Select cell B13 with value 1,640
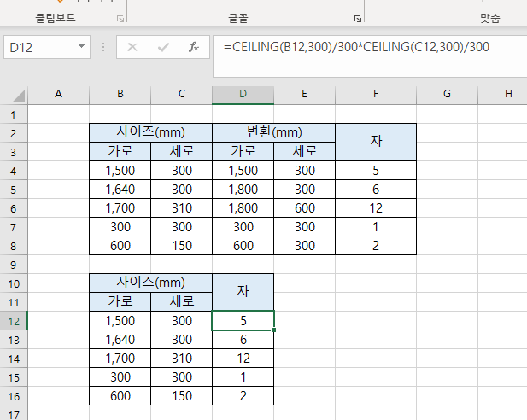The width and height of the screenshot is (527, 420). pyautogui.click(x=120, y=340)
